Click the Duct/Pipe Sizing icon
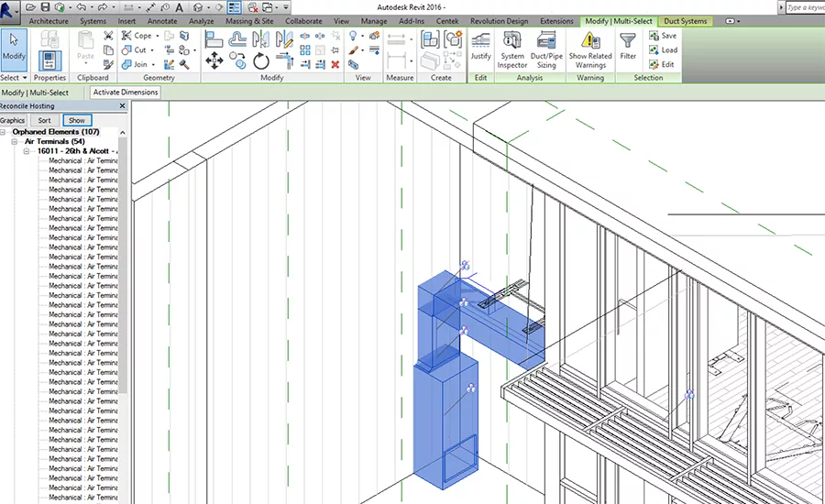 [x=546, y=50]
